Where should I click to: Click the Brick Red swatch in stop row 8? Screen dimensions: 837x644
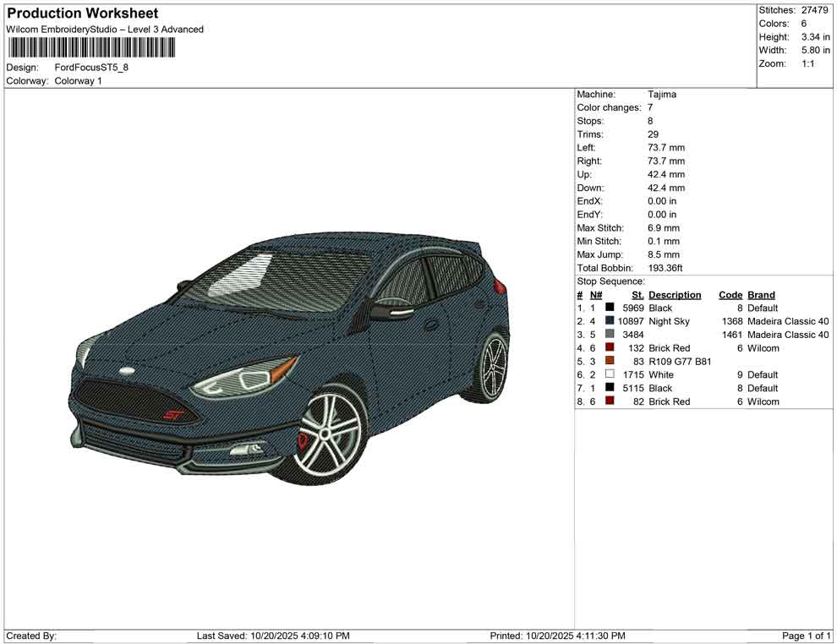pyautogui.click(x=610, y=401)
